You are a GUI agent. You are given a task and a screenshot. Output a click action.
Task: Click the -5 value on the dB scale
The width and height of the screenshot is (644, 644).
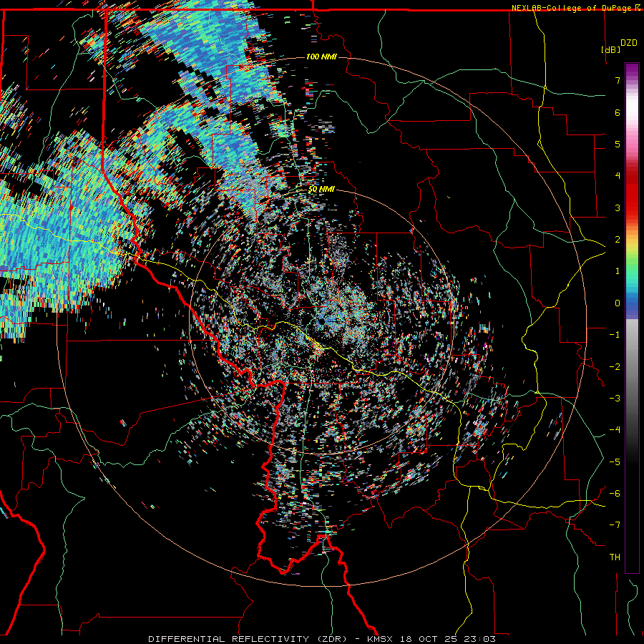[x=615, y=462]
